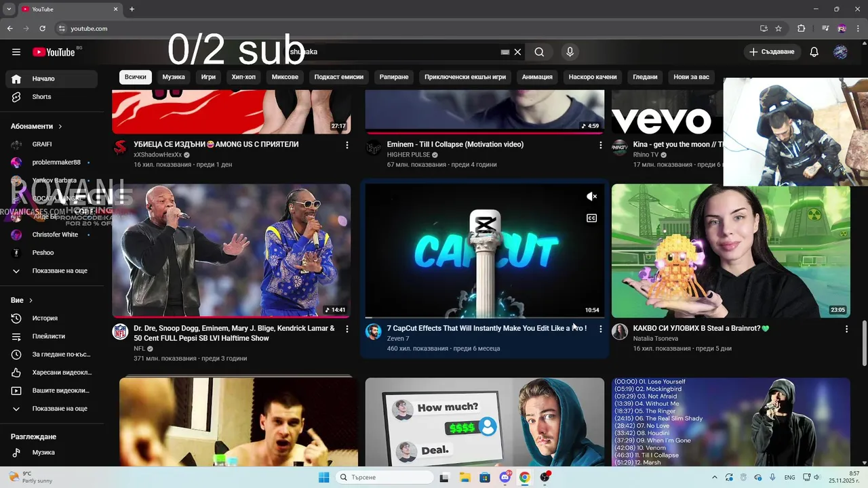Screen dimensions: 868x488
Task: Click the Zeven 7 channel name
Action: (398, 339)
